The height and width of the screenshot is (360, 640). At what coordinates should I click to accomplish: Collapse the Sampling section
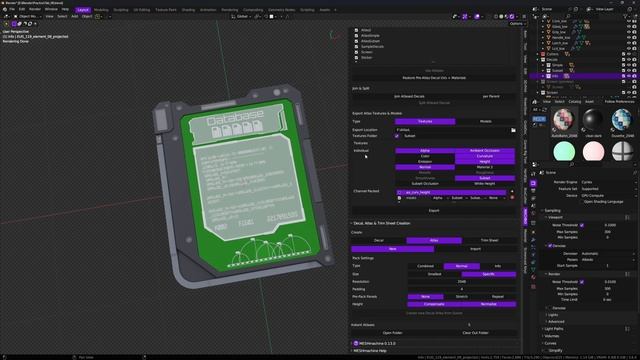click(551, 211)
